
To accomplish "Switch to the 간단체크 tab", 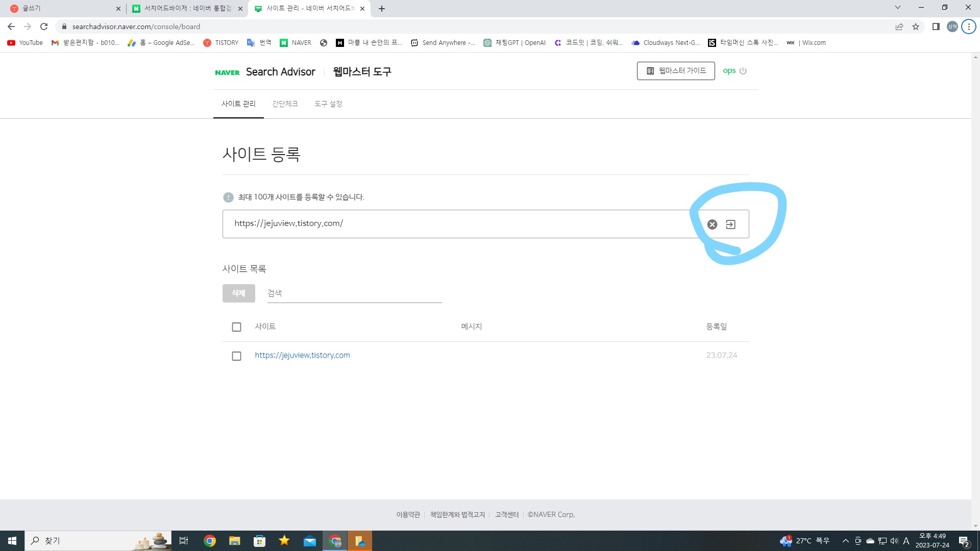I will pos(285,104).
